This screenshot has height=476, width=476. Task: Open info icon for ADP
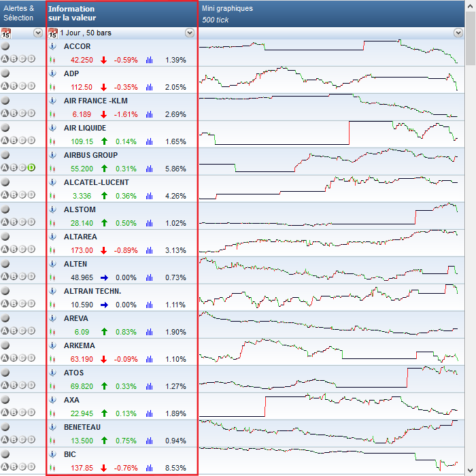(x=52, y=73)
